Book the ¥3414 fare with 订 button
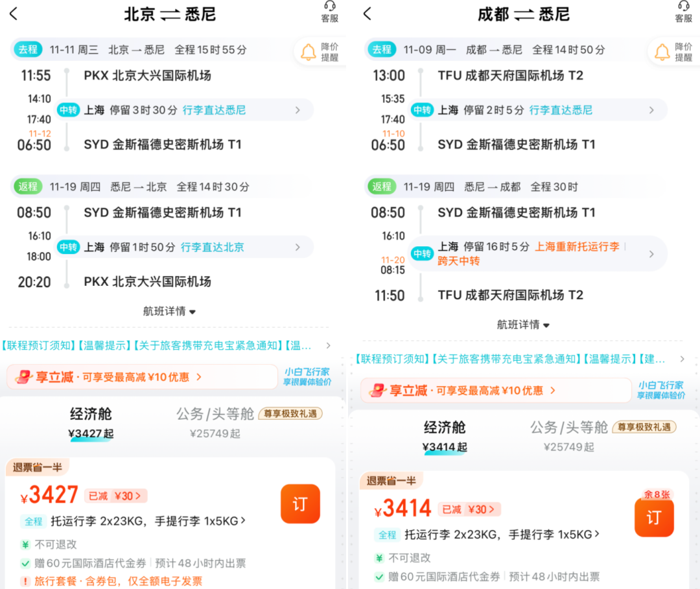The image size is (700, 589). [654, 517]
